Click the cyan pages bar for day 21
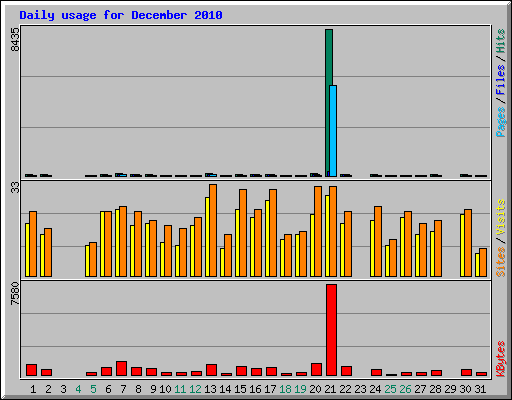 pyautogui.click(x=333, y=131)
